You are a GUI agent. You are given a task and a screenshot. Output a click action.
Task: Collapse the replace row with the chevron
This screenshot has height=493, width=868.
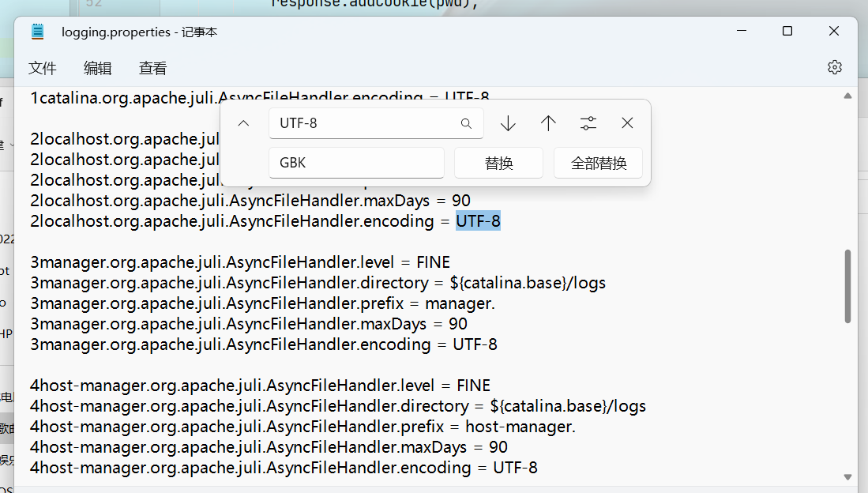point(243,123)
